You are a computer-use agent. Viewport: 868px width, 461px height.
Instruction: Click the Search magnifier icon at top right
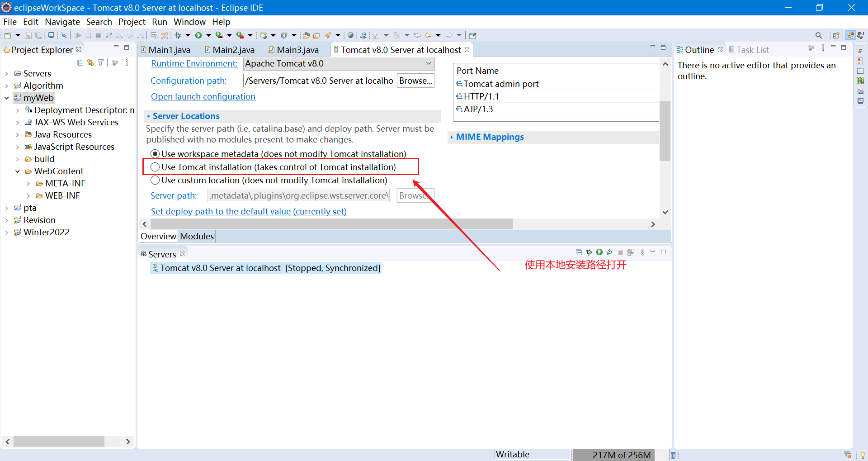819,35
